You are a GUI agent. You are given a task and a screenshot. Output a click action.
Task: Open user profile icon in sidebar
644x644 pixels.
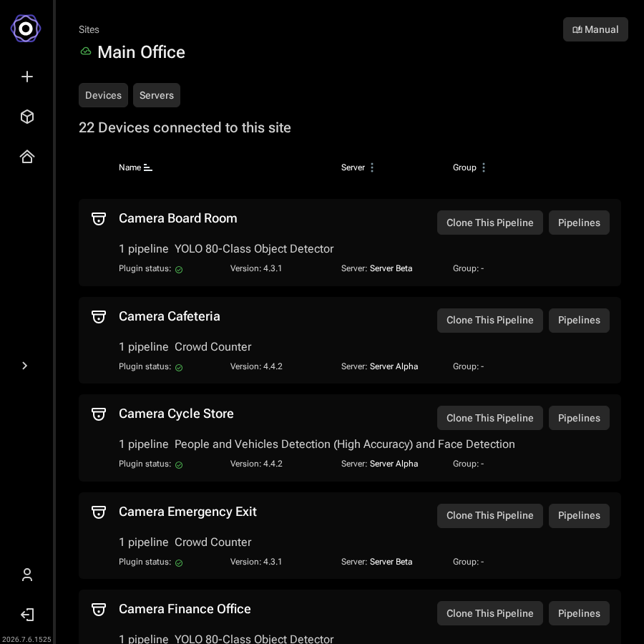point(27,575)
